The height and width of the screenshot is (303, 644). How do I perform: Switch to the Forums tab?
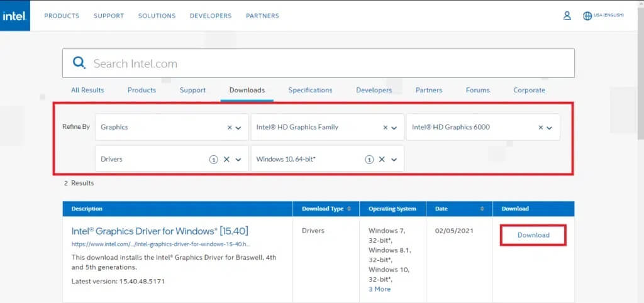[478, 90]
